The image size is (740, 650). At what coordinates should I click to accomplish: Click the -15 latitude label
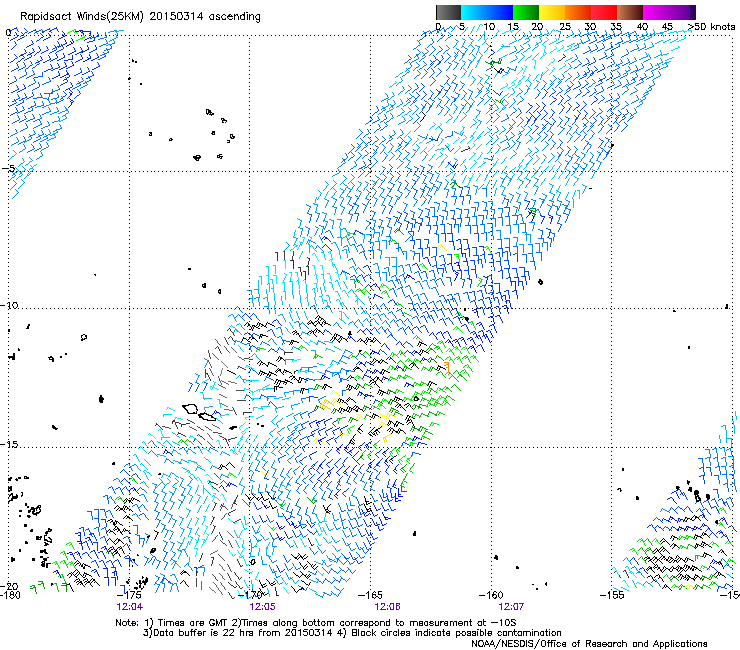pyautogui.click(x=9, y=444)
